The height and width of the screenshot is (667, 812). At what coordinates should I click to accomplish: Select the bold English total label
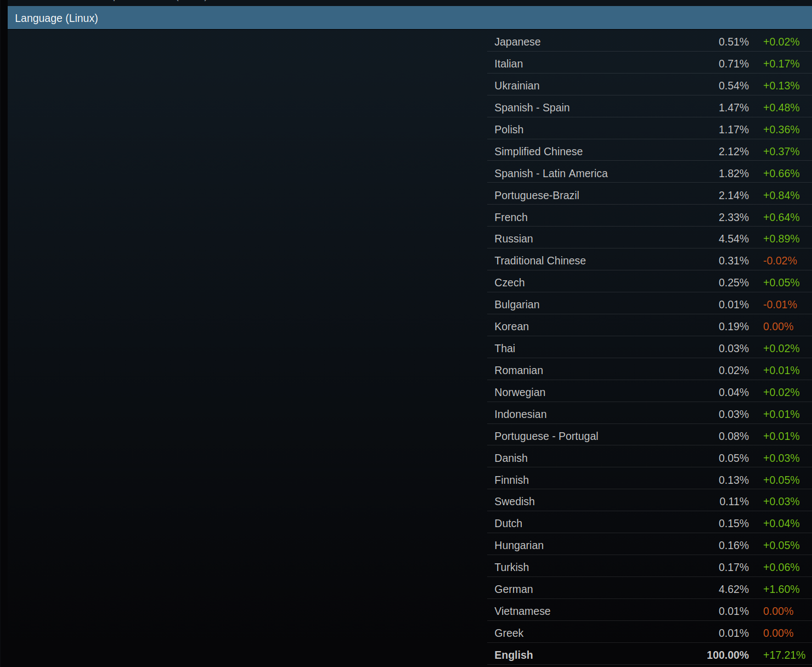[514, 655]
